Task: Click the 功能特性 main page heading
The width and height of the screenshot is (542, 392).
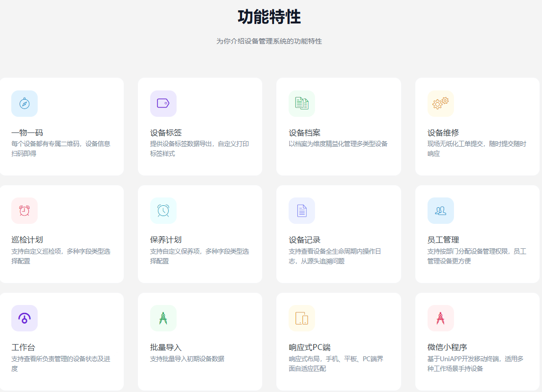Action: coord(269,17)
